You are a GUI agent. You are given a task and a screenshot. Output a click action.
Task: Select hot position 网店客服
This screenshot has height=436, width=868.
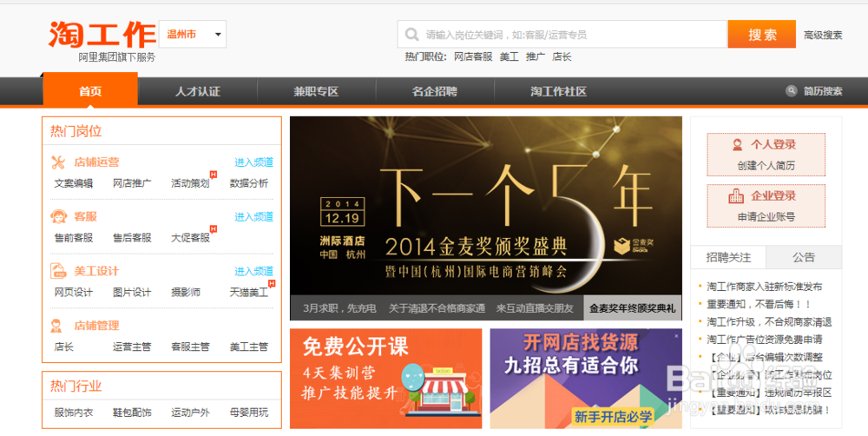tap(473, 56)
